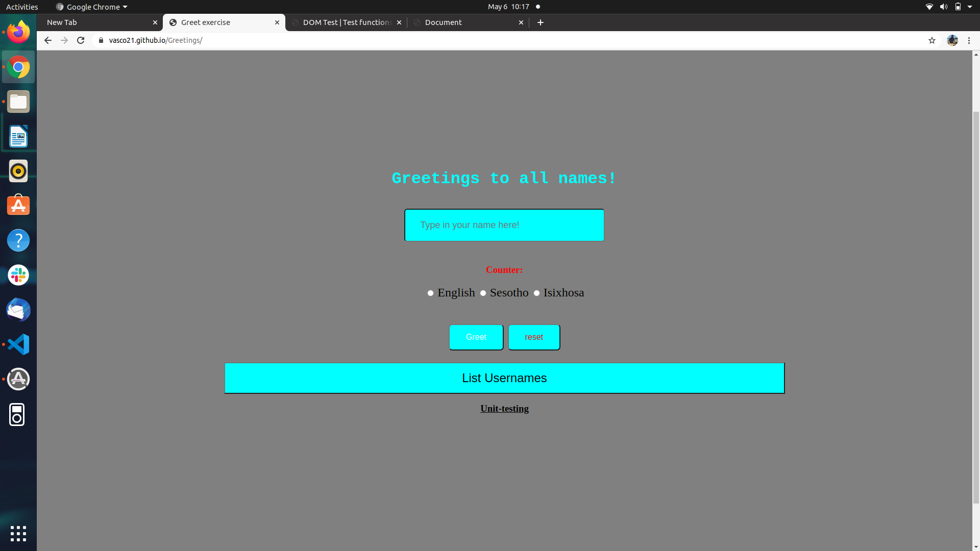This screenshot has height=551, width=980.
Task: Open a new tab with the plus icon
Action: tap(541, 22)
